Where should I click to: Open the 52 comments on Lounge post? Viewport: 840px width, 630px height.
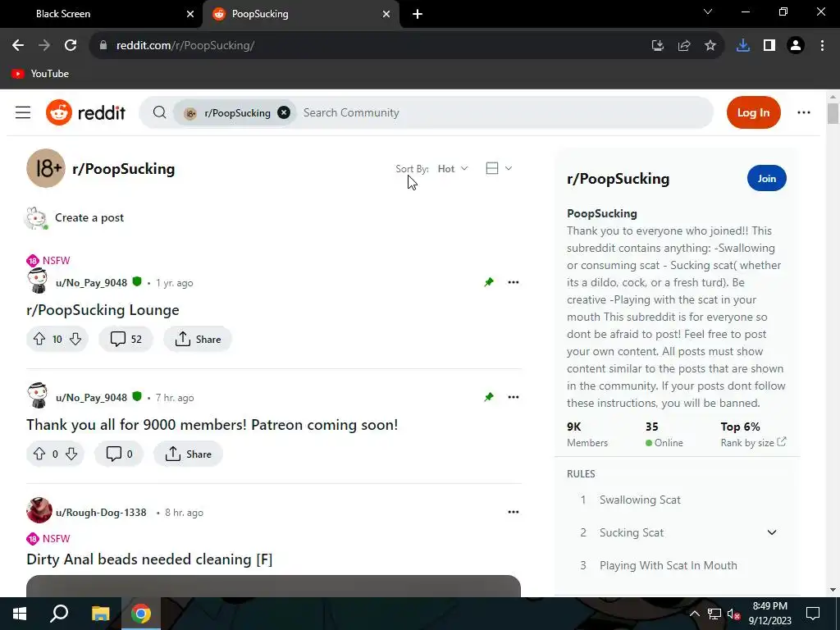point(126,339)
